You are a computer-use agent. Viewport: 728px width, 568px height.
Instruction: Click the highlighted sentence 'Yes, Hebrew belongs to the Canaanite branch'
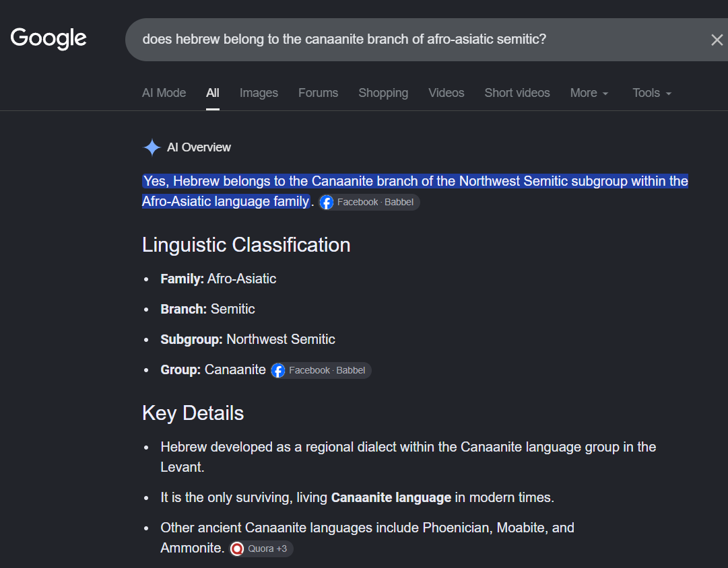coord(415,191)
